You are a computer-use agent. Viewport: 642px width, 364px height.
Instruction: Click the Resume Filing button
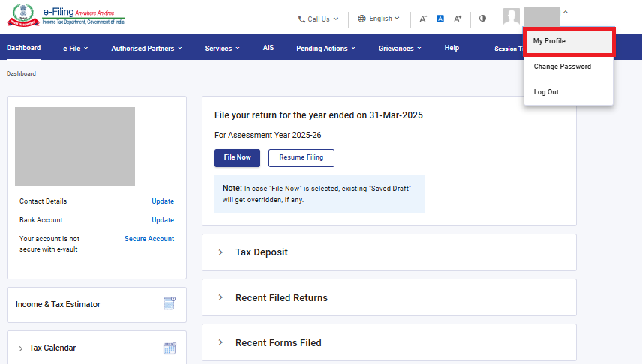point(301,158)
